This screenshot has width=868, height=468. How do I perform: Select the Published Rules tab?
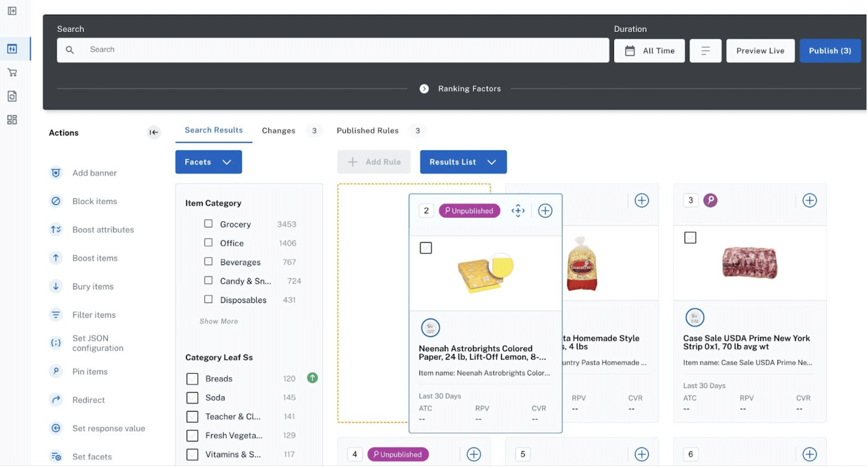pos(368,130)
